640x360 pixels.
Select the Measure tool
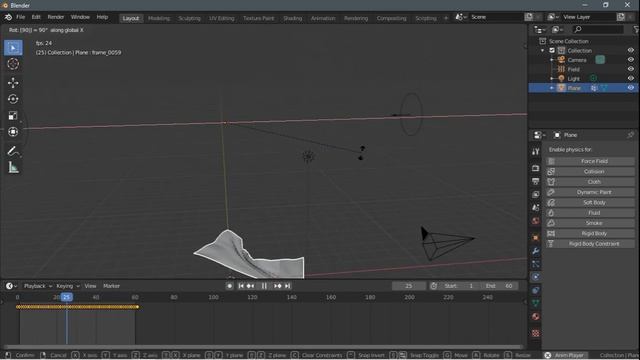pos(13,167)
